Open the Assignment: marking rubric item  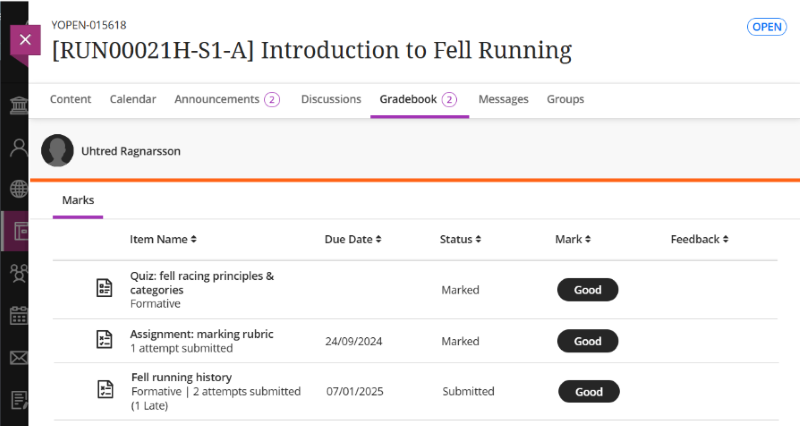point(201,334)
